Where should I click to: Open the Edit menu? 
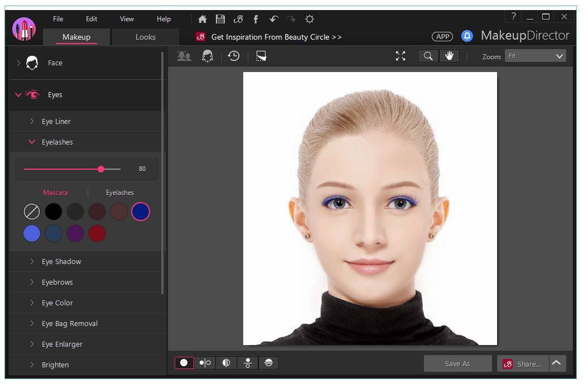91,19
